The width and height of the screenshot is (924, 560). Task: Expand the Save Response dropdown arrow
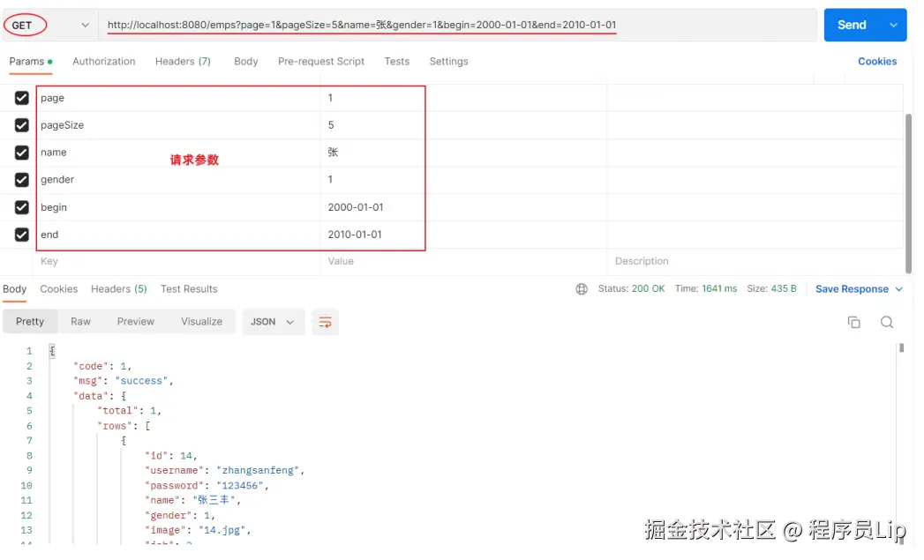tap(899, 289)
